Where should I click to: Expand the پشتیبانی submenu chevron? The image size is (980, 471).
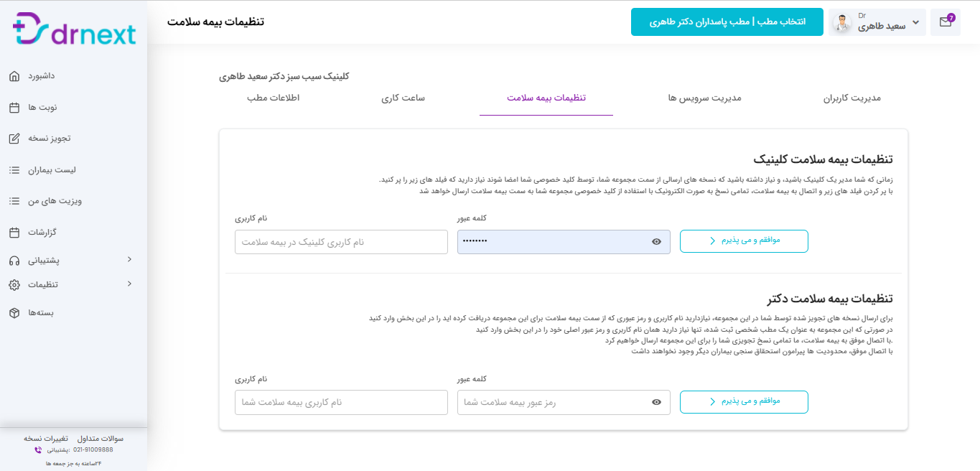[129, 259]
